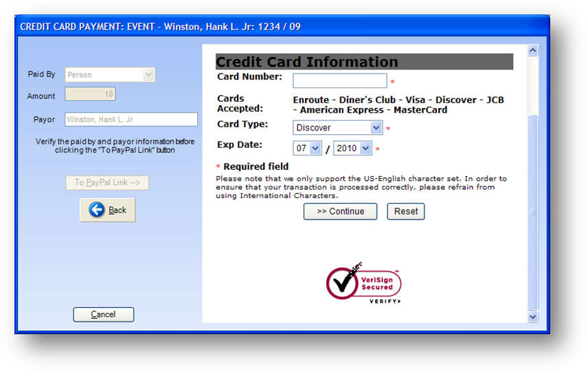
Task: Click the VeriSign Secured verify logo
Action: (363, 283)
